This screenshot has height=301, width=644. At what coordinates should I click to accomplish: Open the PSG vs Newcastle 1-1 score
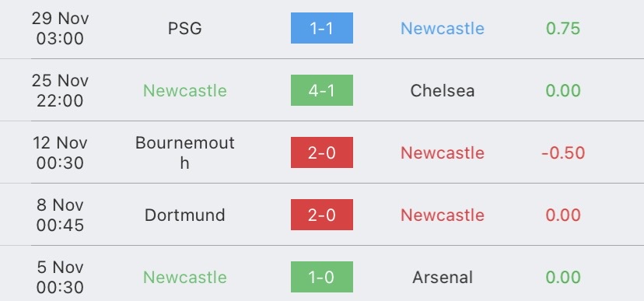click(321, 28)
